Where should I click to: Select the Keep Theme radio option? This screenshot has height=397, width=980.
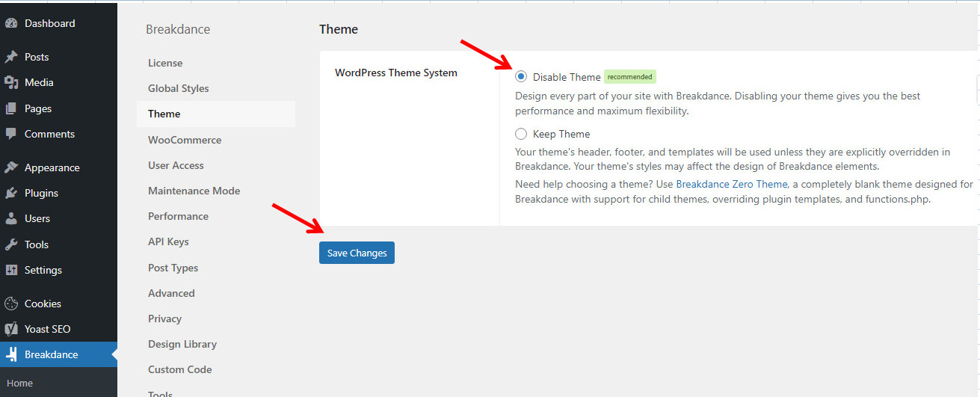(521, 134)
